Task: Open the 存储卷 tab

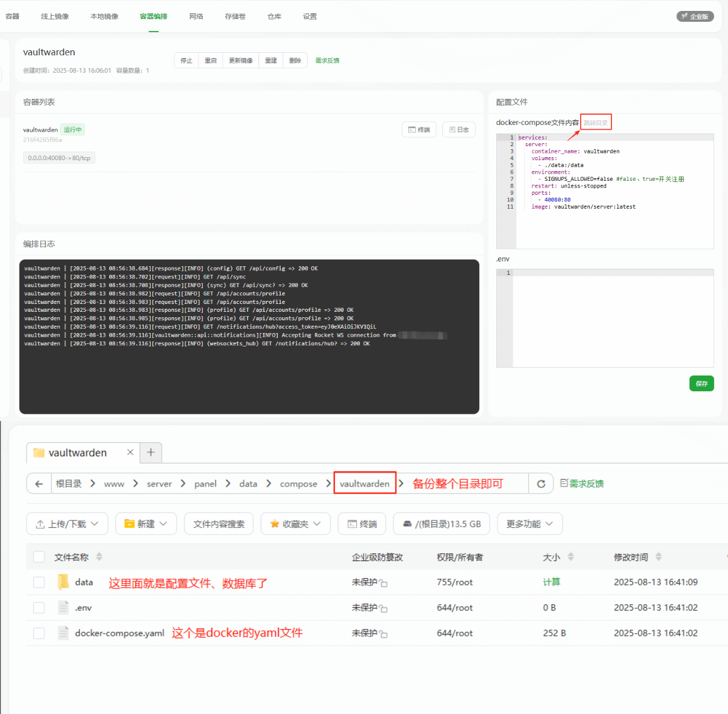Action: pyautogui.click(x=235, y=16)
